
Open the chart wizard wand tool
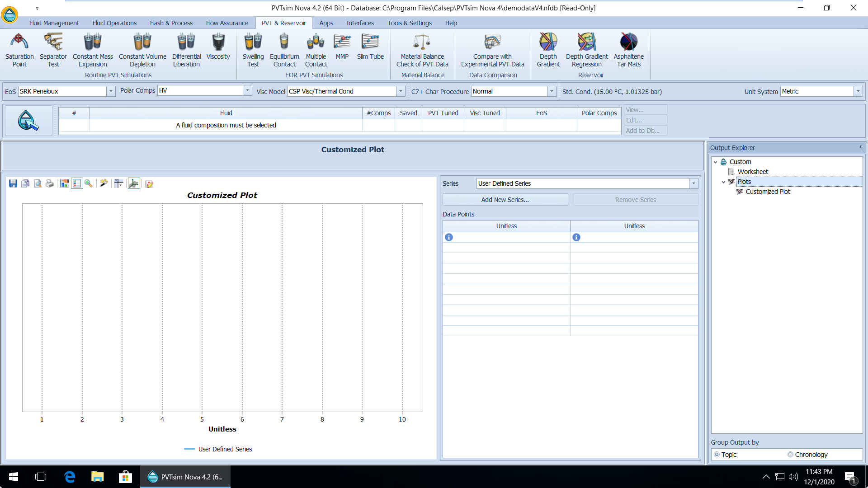(104, 183)
